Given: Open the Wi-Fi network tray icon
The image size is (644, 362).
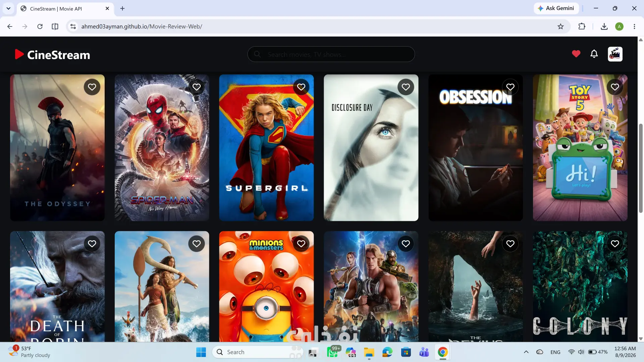Looking at the screenshot, I should coord(571,352).
